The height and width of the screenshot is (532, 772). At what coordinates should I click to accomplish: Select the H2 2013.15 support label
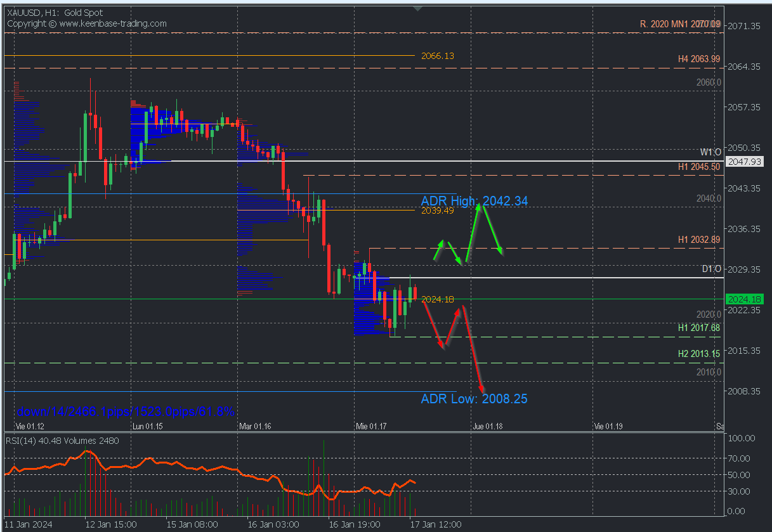coord(698,354)
